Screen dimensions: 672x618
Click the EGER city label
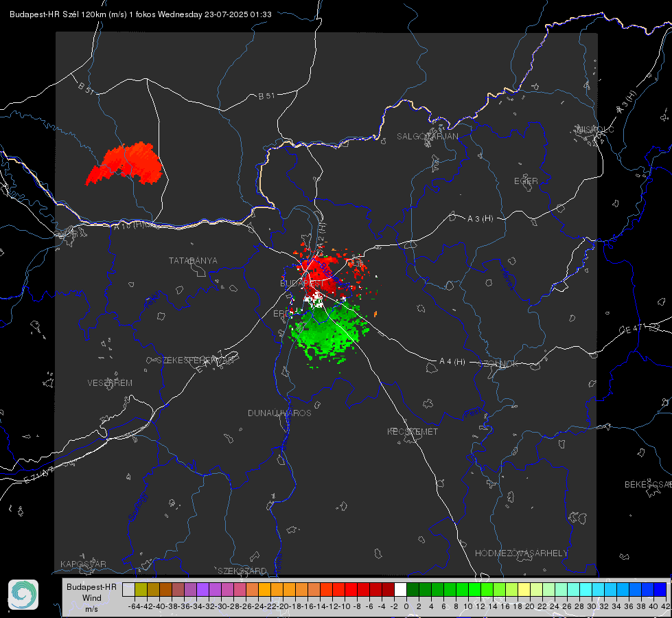(x=526, y=181)
